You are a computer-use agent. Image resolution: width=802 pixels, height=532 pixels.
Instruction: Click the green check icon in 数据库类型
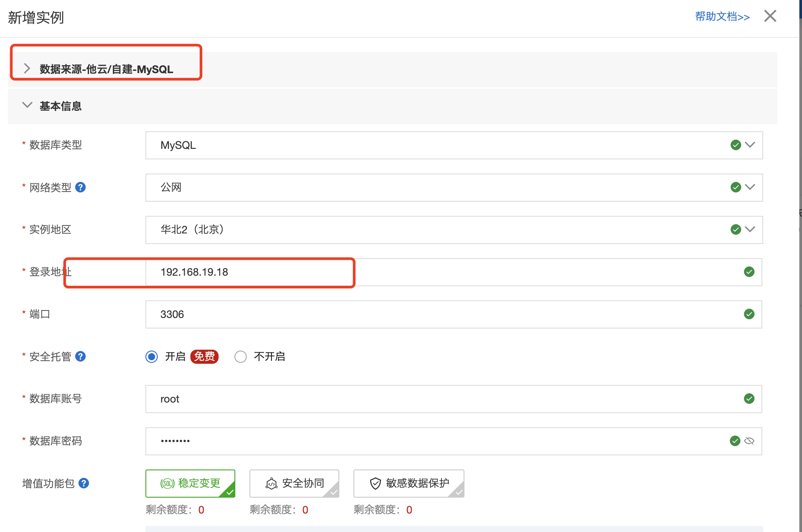click(x=735, y=145)
